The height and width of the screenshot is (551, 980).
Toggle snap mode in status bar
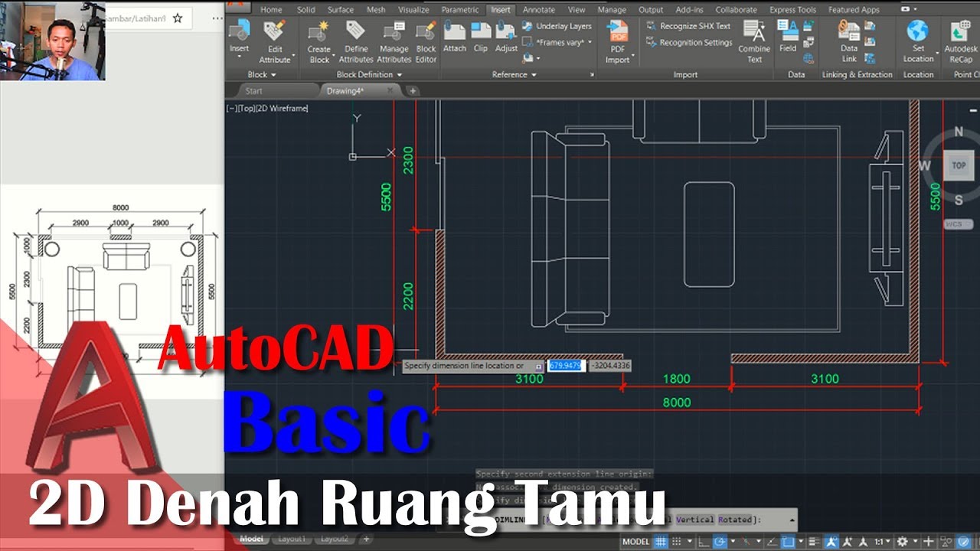[x=676, y=541]
